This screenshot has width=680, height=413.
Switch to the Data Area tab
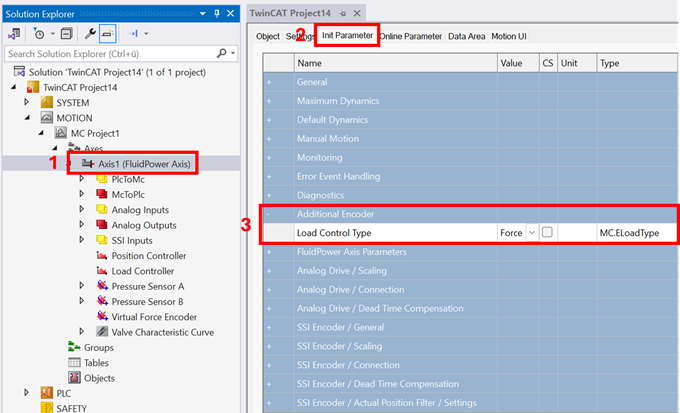point(466,36)
